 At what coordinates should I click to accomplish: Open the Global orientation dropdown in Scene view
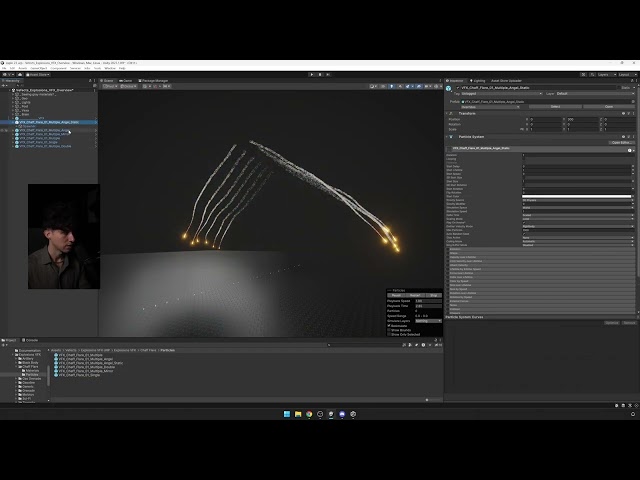pos(128,86)
